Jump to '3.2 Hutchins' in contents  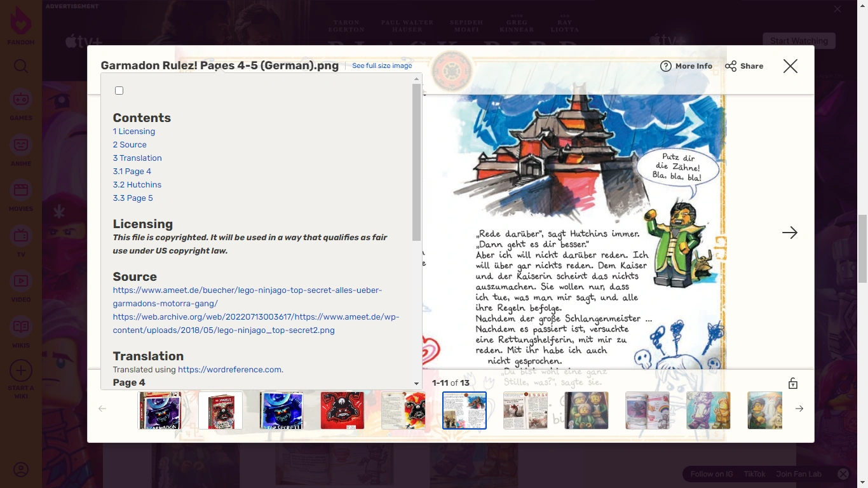(x=137, y=185)
